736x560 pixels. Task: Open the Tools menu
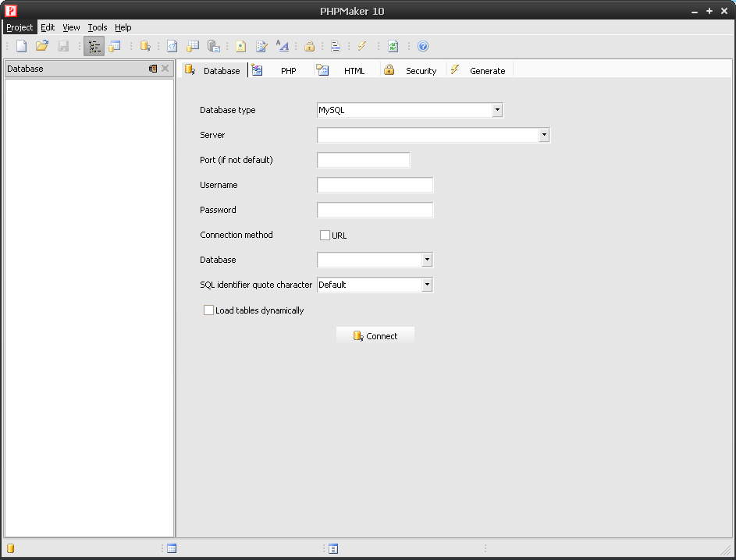(98, 27)
